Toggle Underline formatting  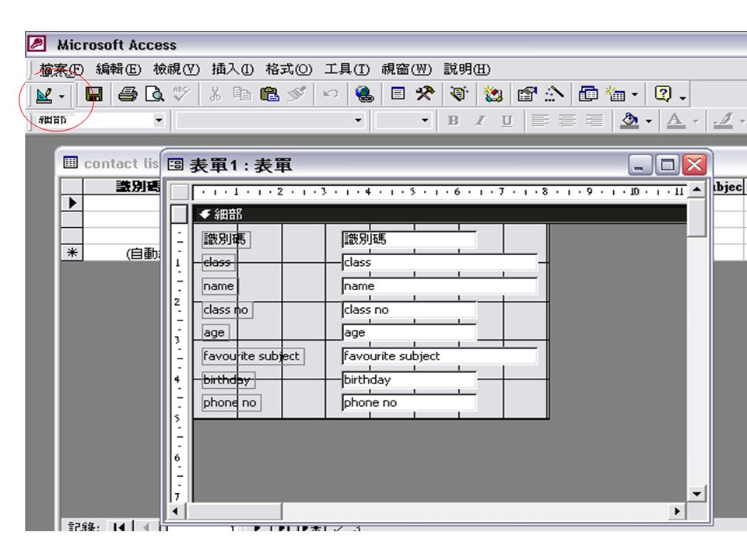coord(507,121)
